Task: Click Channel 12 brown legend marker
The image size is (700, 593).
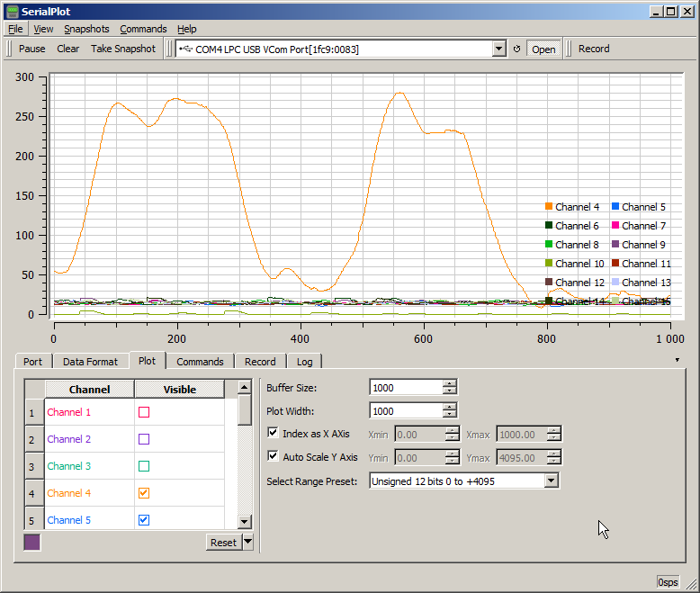Action: click(x=549, y=282)
